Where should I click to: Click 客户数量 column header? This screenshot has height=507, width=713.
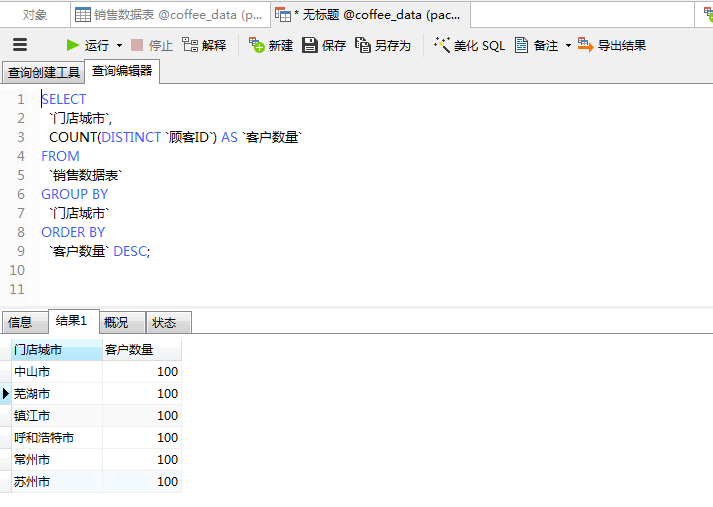(x=142, y=350)
